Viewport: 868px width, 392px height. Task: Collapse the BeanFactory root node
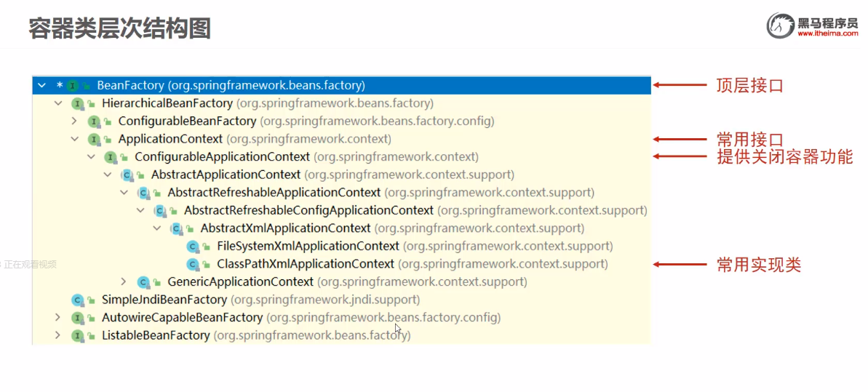point(41,86)
